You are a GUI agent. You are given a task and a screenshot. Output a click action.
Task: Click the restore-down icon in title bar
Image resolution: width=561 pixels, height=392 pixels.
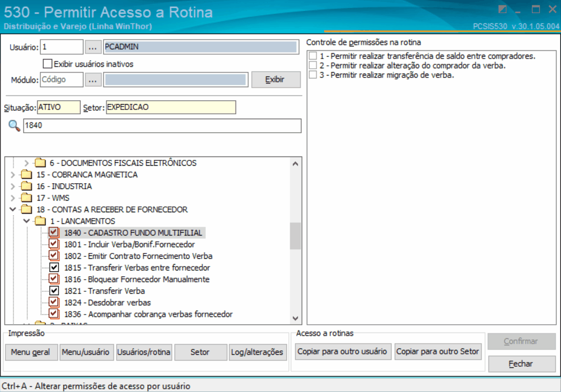[x=502, y=9]
